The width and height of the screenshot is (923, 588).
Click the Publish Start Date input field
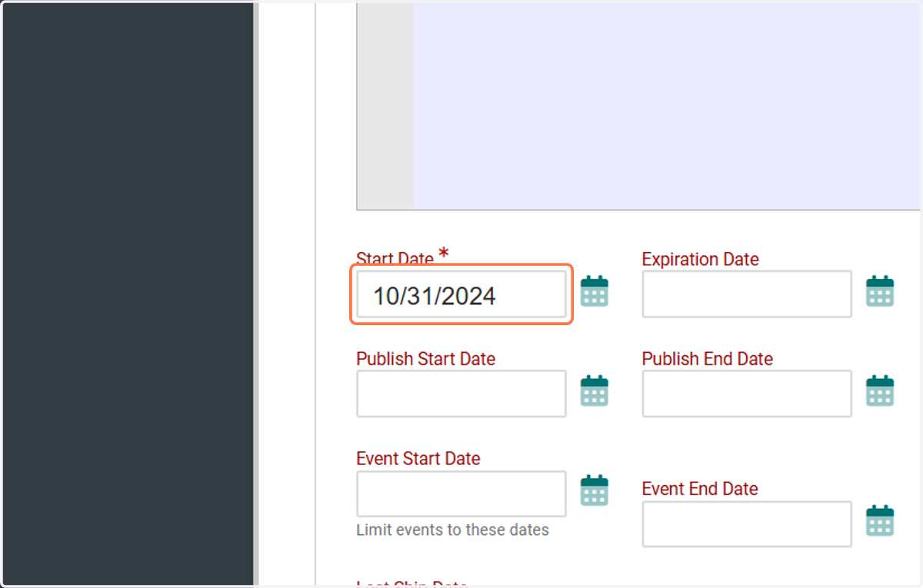click(461, 394)
